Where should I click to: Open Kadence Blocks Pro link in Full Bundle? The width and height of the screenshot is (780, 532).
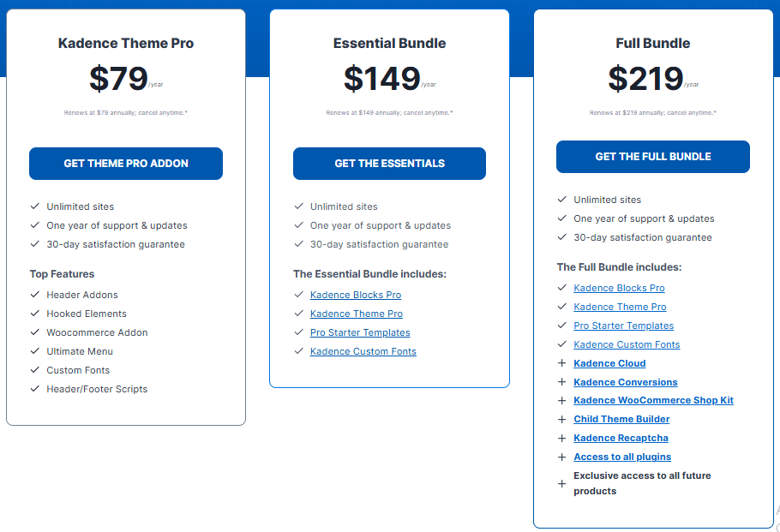click(x=619, y=288)
